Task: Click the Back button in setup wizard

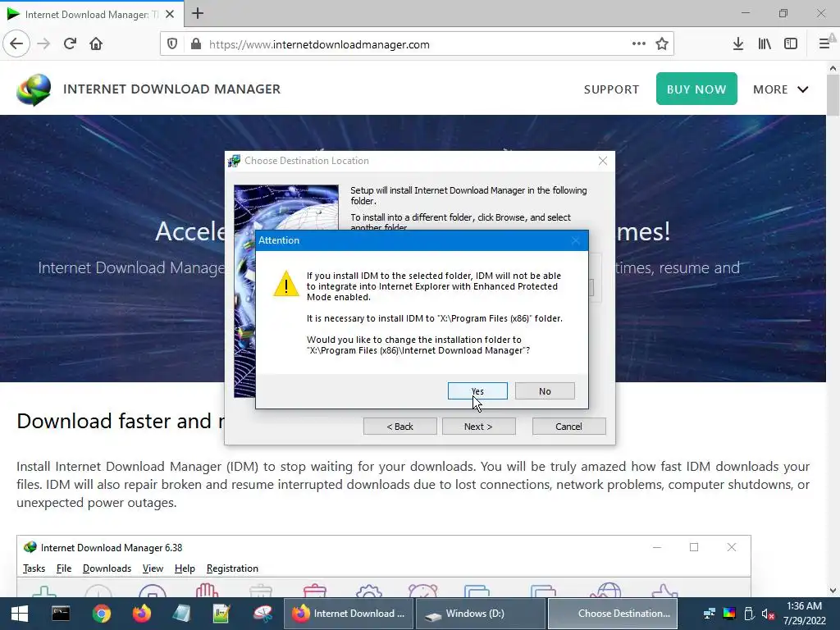Action: pos(400,427)
